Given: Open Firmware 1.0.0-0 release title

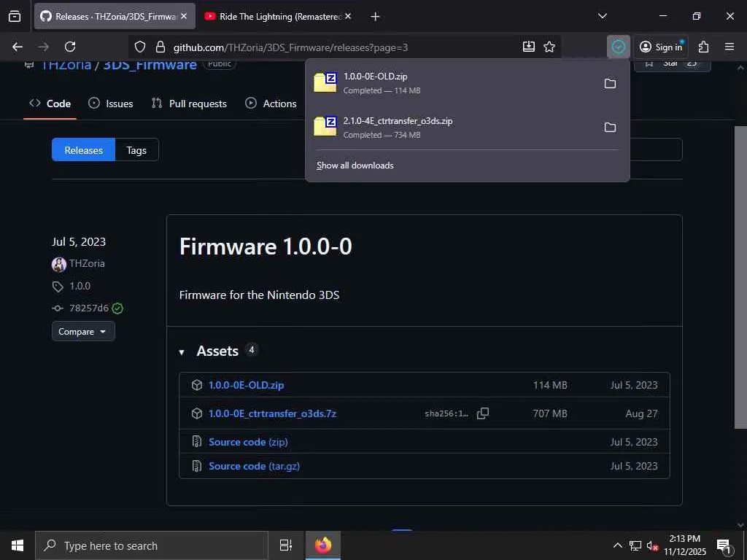Looking at the screenshot, I should pyautogui.click(x=266, y=246).
